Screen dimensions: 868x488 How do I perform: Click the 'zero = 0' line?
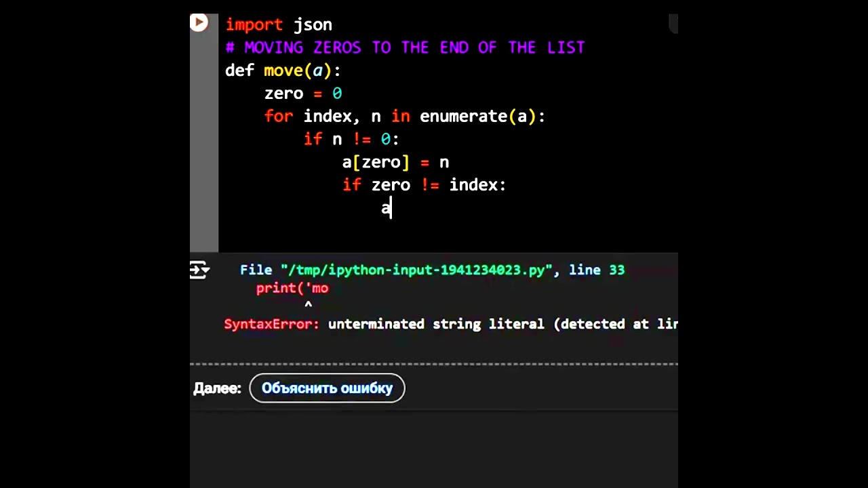pos(303,94)
